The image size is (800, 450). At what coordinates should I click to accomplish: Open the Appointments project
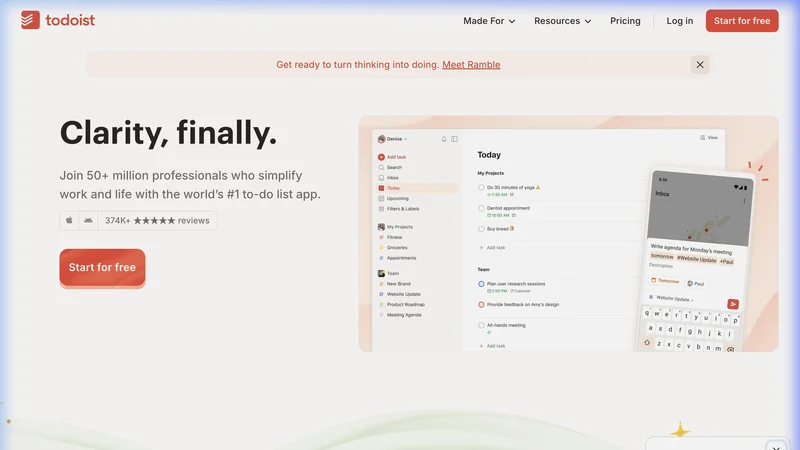(401, 258)
